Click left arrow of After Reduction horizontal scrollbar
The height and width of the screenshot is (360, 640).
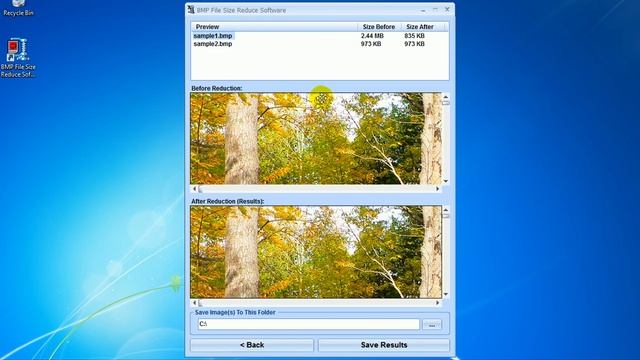(x=194, y=303)
